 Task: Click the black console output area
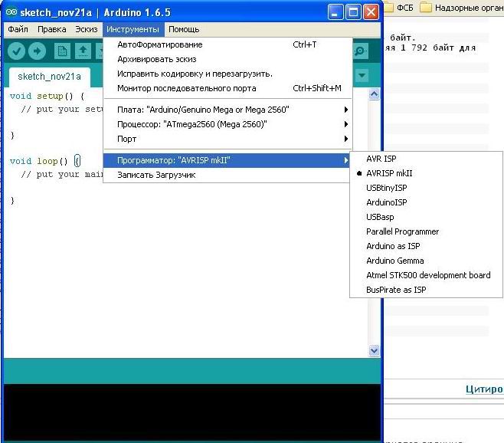click(192, 412)
